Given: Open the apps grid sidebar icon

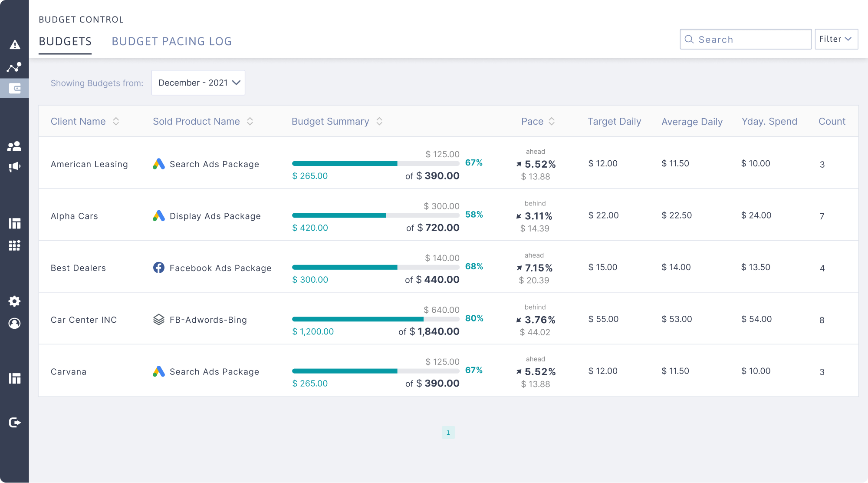Looking at the screenshot, I should [14, 245].
